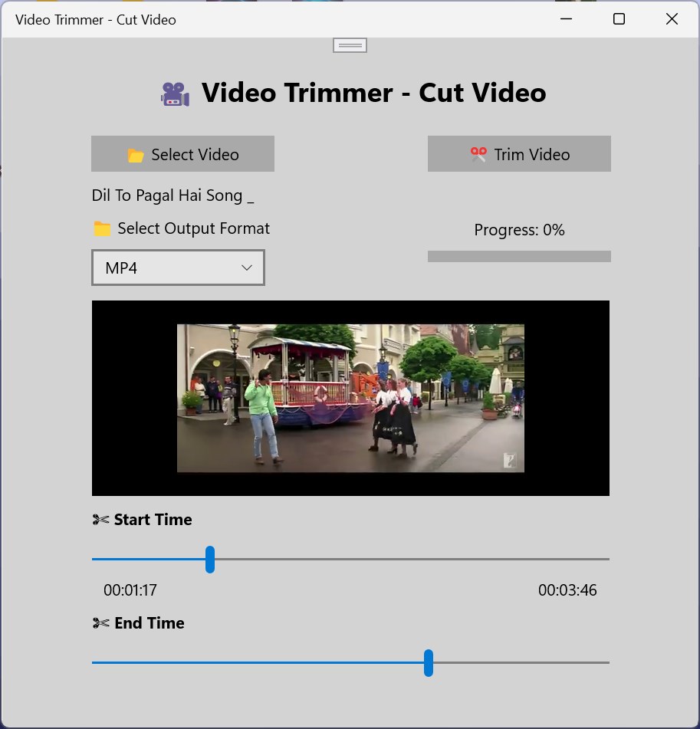Click the end timestamp 00:03:46
The image size is (700, 729).
(x=567, y=590)
